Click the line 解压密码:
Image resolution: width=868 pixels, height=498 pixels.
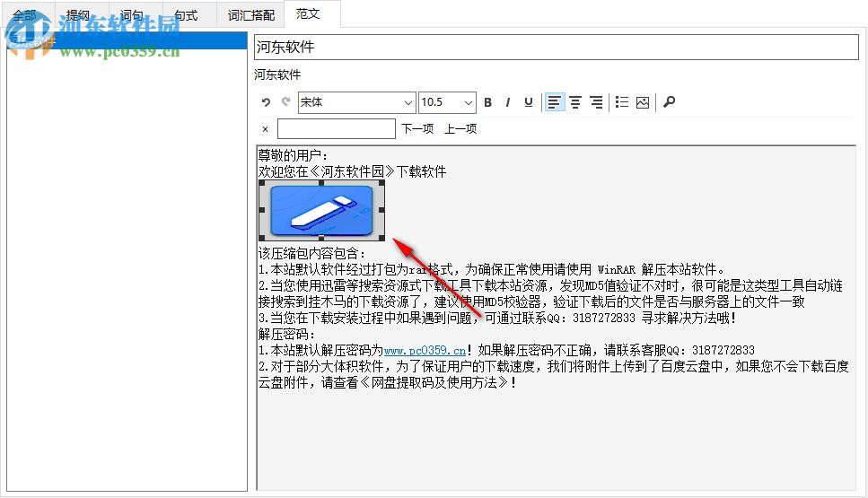(x=286, y=334)
